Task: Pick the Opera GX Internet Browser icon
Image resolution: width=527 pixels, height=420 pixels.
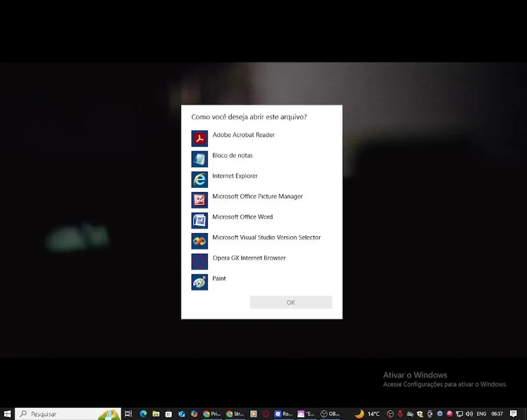Action: 200,261
